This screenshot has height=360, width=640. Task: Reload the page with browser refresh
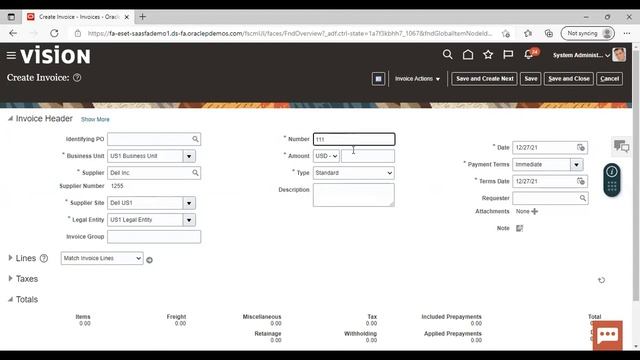tap(54, 33)
